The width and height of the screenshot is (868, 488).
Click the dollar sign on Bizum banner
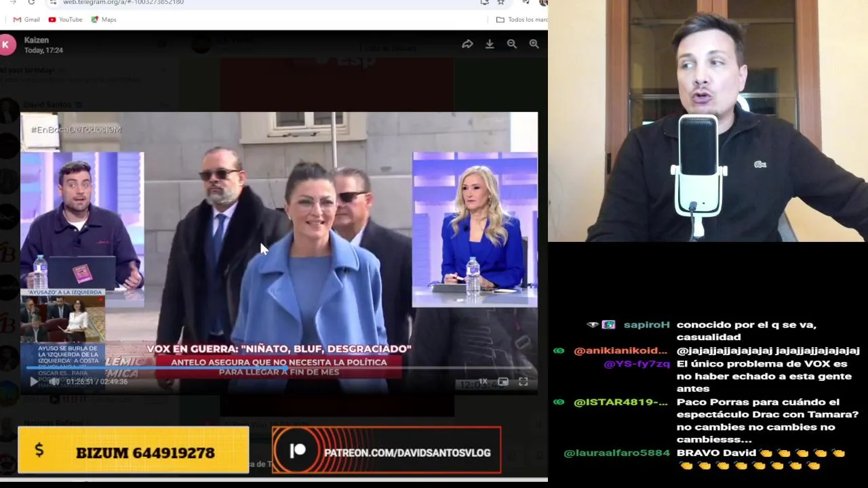(39, 450)
